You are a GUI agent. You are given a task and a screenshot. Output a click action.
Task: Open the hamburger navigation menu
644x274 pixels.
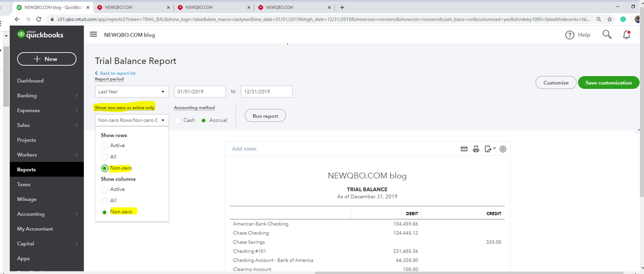click(93, 35)
